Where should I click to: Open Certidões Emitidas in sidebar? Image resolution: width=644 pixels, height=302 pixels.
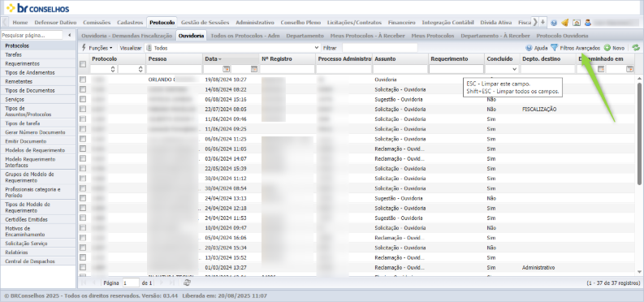[x=38, y=219]
